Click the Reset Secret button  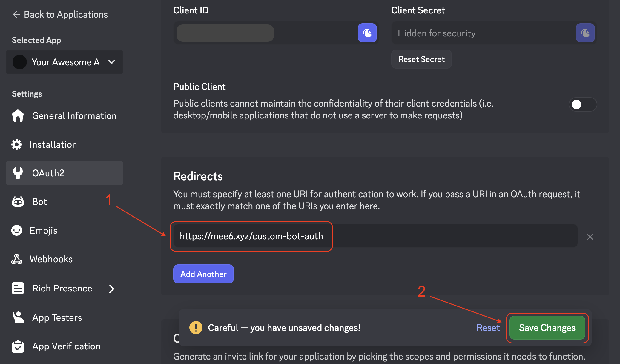[421, 59]
